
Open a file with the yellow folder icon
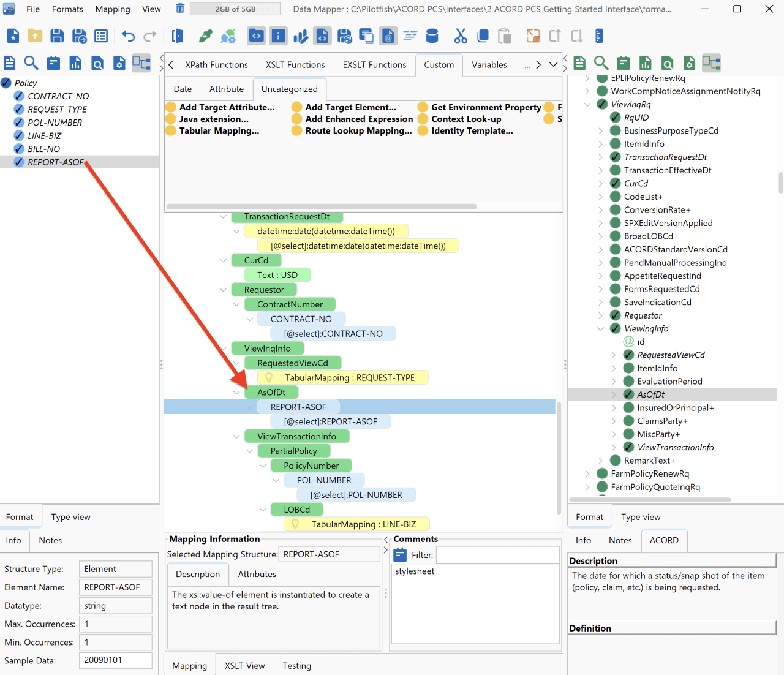[x=35, y=36]
